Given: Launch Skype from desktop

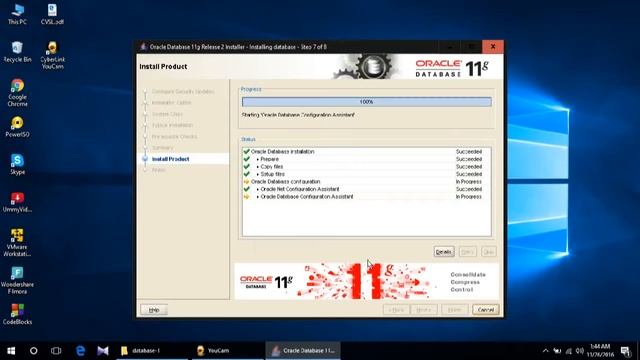Looking at the screenshot, I should coord(17,164).
